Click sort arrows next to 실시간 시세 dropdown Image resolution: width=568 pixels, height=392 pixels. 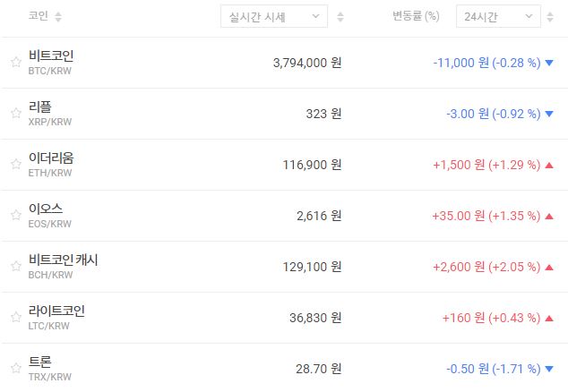click(339, 17)
